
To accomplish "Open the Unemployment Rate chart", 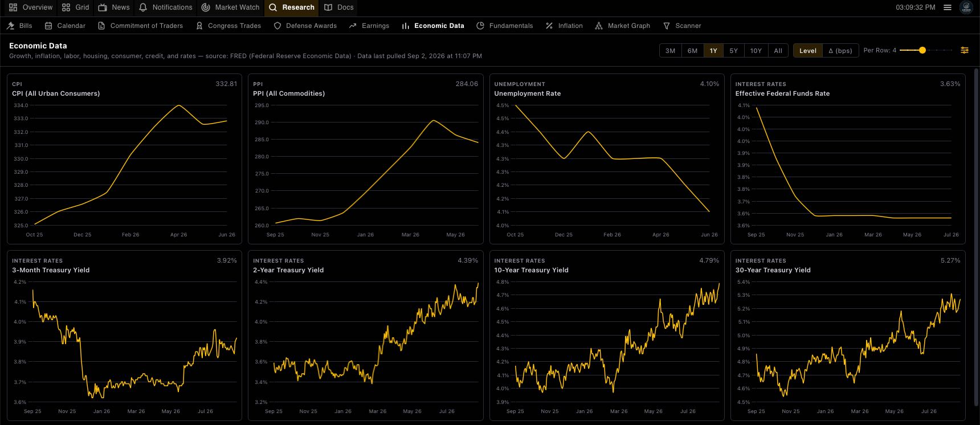I will point(607,159).
